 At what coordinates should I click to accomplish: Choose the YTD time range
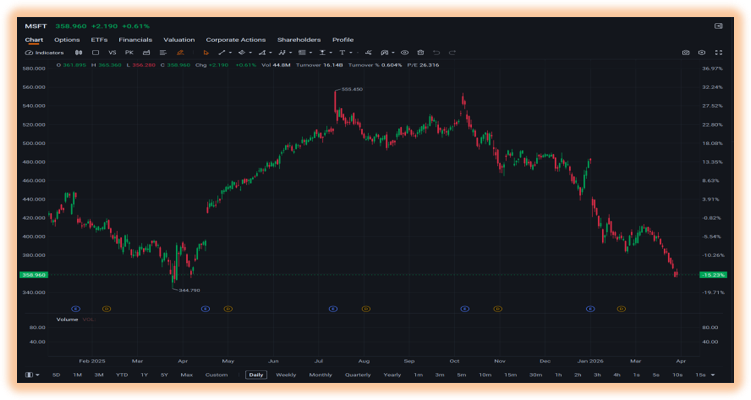(122, 375)
